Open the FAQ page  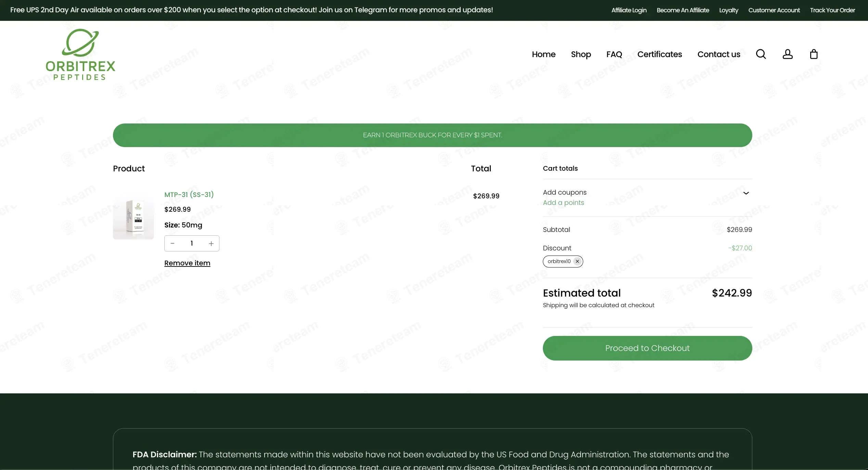click(614, 54)
